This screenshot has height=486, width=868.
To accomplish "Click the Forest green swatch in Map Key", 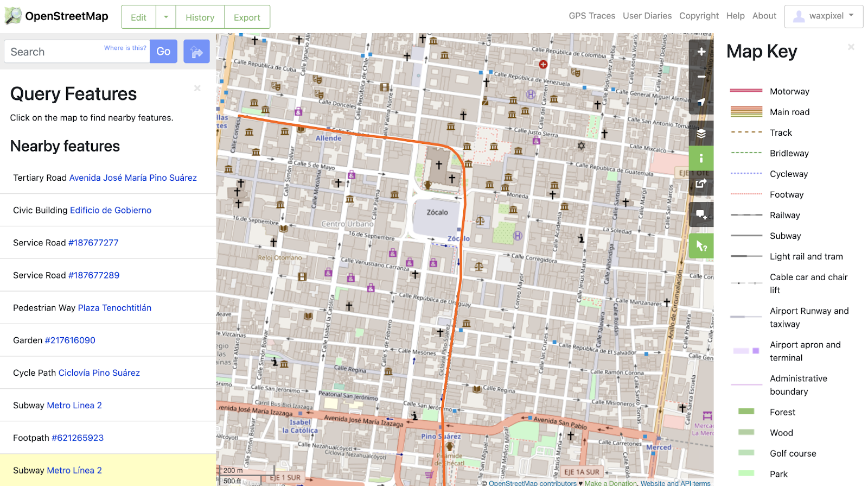I will coord(746,412).
